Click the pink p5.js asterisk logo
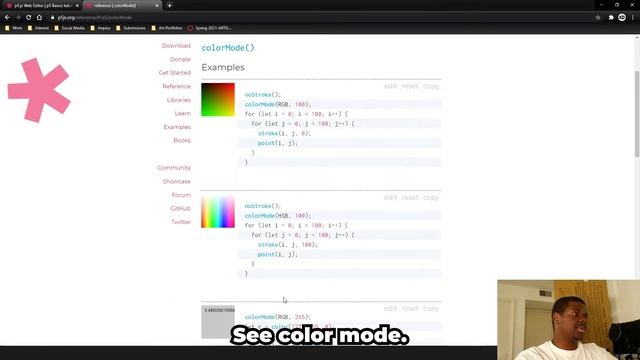 [x=39, y=90]
